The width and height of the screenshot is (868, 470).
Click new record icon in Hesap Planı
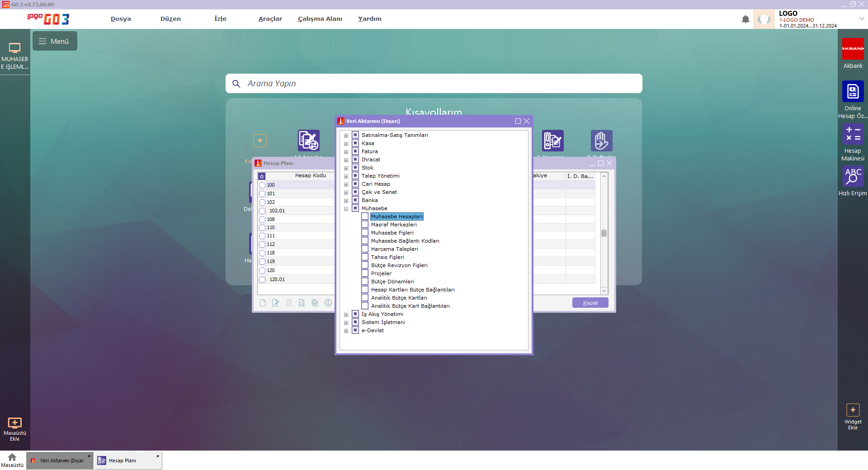pos(263,303)
